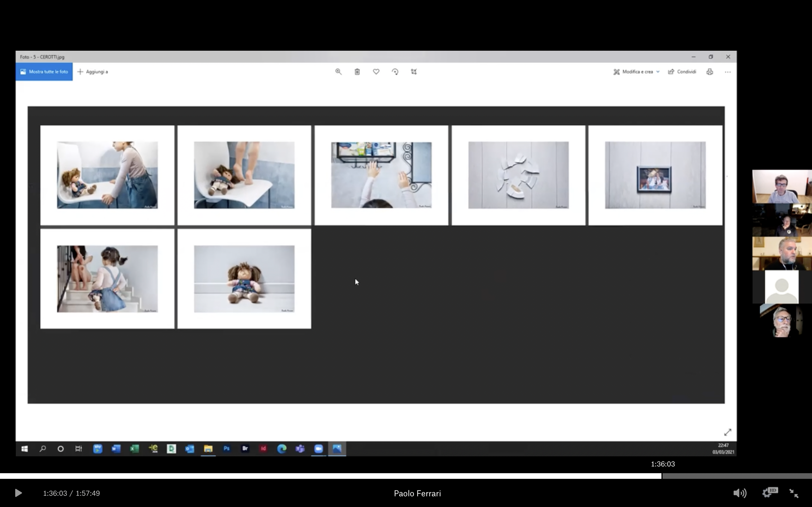Open the Windows Start menu
This screenshot has width=812, height=507.
click(x=25, y=449)
